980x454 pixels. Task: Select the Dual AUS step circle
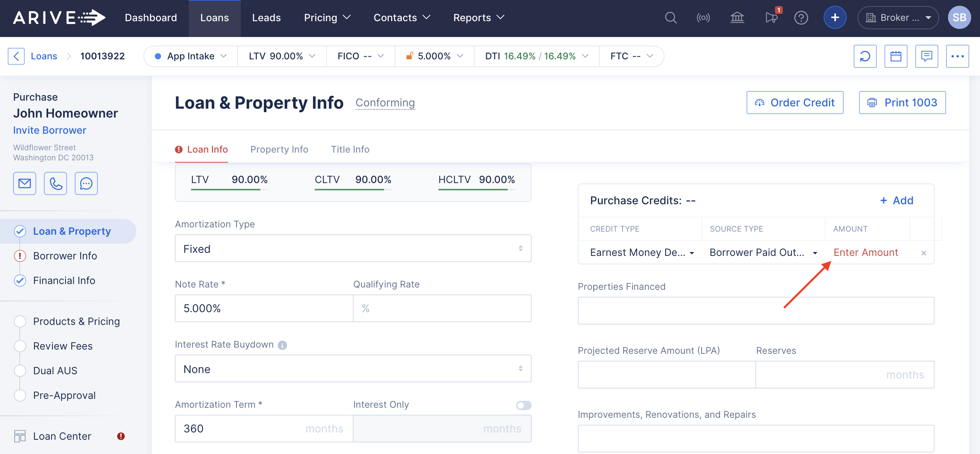(20, 371)
